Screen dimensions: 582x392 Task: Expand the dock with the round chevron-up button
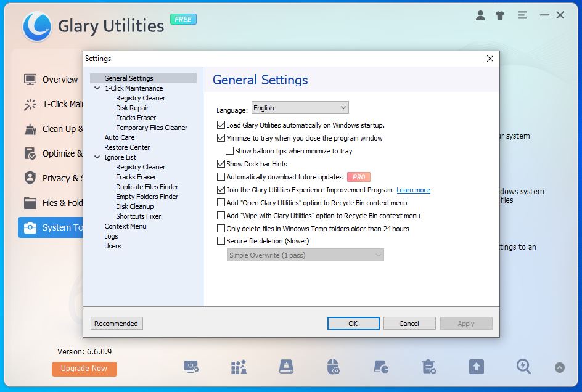pyautogui.click(x=560, y=367)
